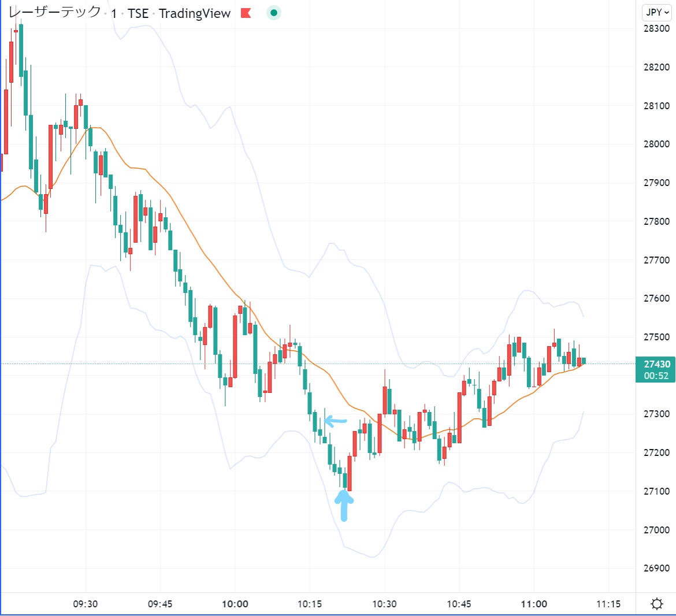
Task: Open the JPY currency dropdown
Action: [658, 12]
